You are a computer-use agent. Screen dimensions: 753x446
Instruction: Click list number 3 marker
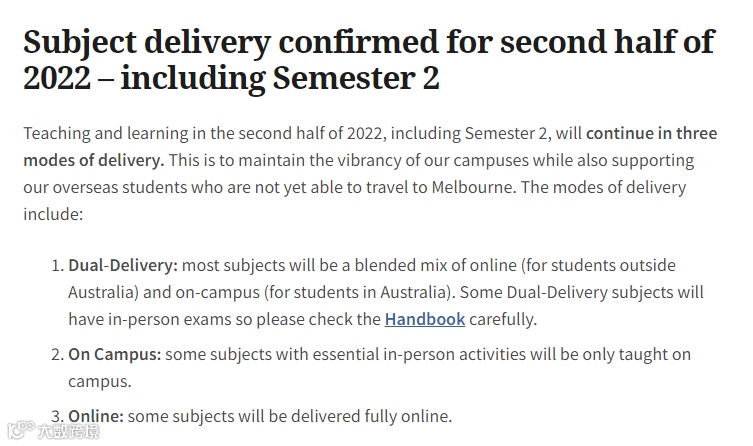pyautogui.click(x=57, y=416)
